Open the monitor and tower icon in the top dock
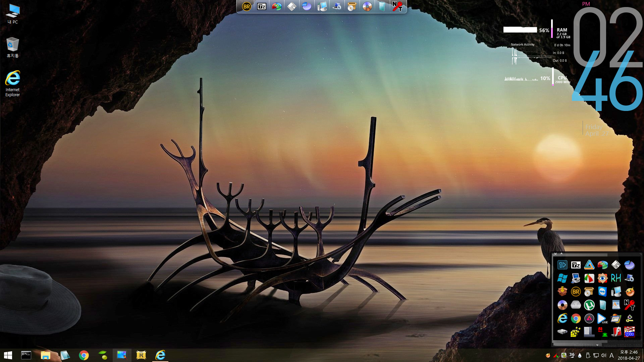 322,6
